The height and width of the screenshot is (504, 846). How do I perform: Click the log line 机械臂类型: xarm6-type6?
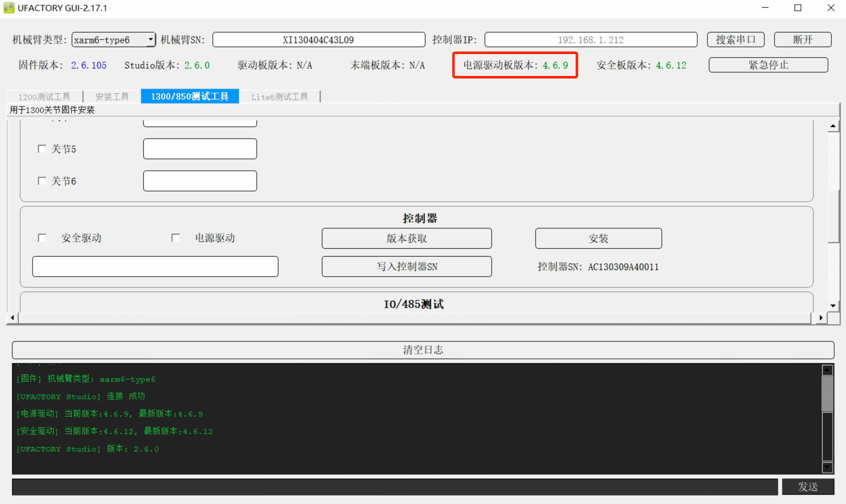[86, 379]
